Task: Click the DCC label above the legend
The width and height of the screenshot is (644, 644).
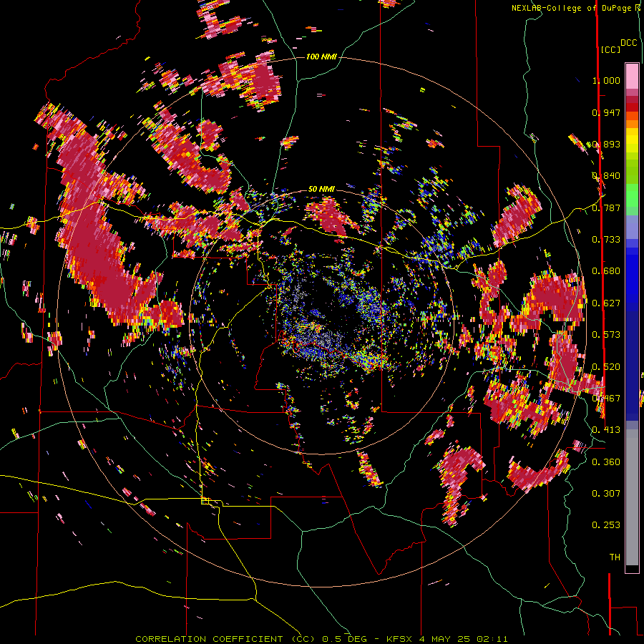Action: click(628, 43)
